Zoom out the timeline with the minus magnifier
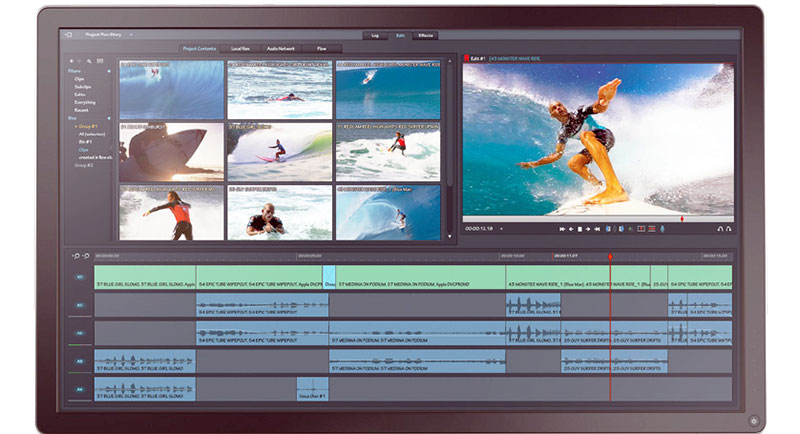800x434 pixels. pyautogui.click(x=76, y=256)
